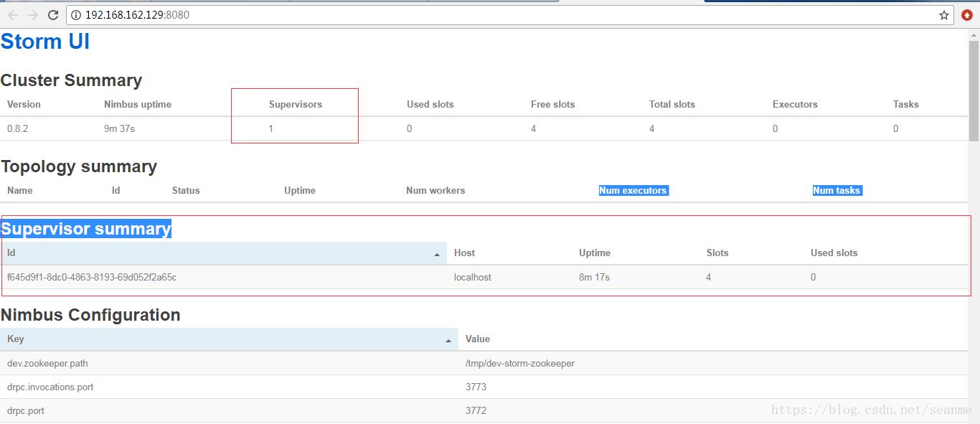Click the Free slots header in Cluster Summary
Image resolution: width=980 pixels, height=424 pixels.
point(553,105)
